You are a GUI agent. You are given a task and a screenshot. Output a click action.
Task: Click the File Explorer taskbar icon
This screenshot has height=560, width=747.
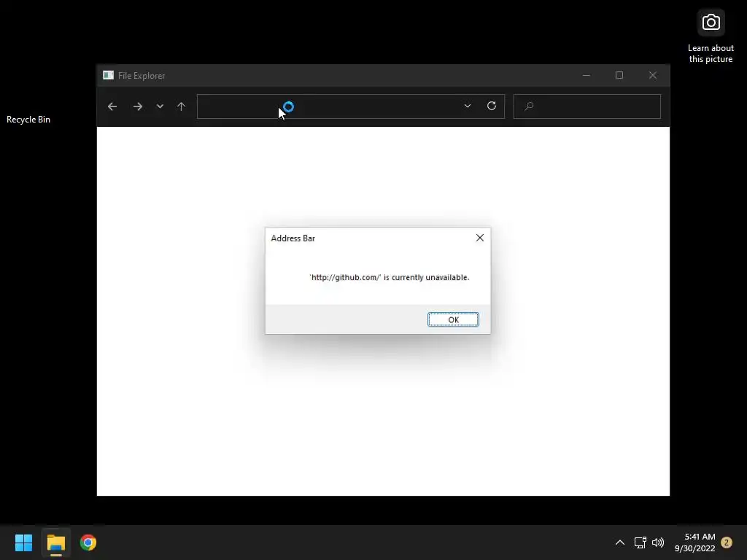pyautogui.click(x=55, y=542)
